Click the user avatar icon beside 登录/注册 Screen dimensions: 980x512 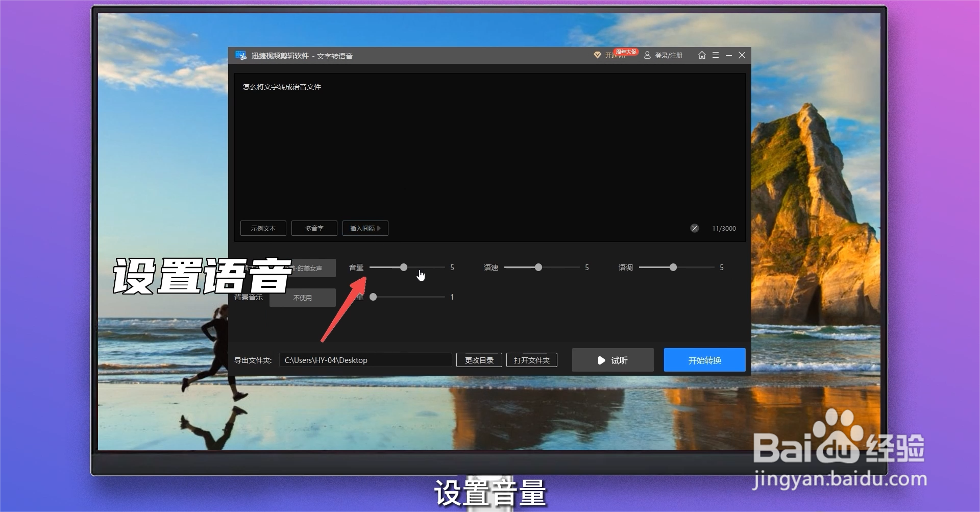click(648, 55)
